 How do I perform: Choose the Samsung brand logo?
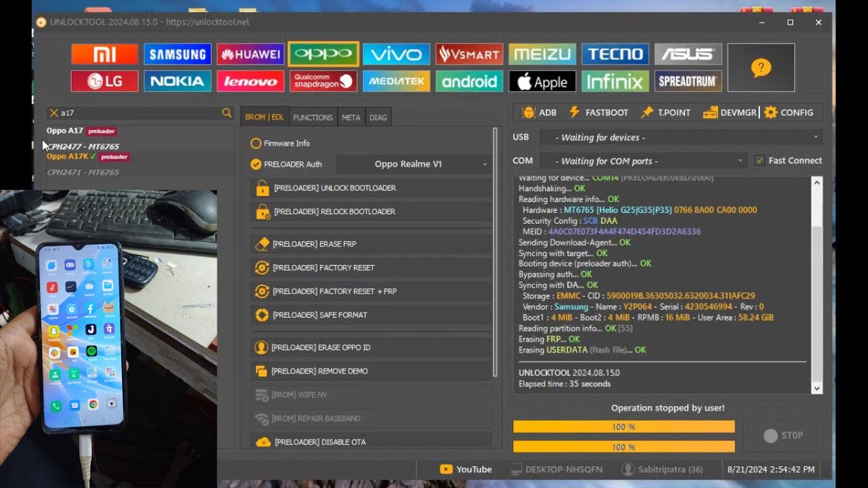coord(178,54)
